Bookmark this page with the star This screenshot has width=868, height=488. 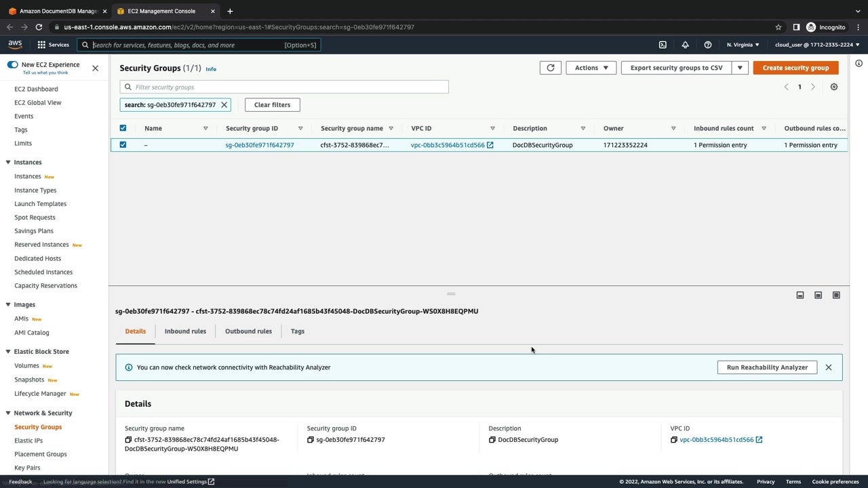[x=778, y=27]
